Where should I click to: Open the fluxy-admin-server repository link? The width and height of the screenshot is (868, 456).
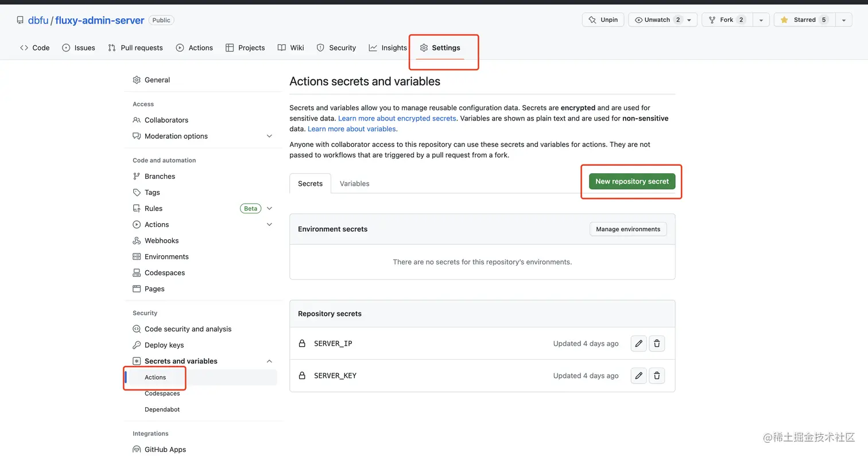100,20
